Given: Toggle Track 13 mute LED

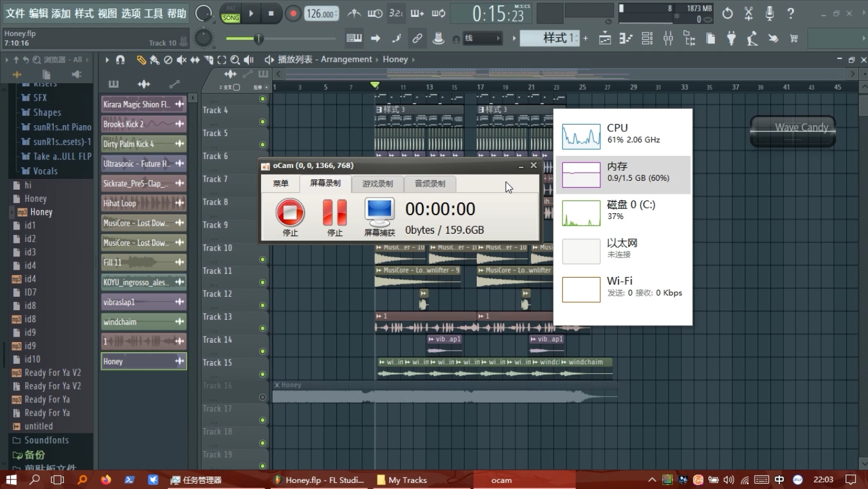Looking at the screenshot, I should [x=262, y=328].
